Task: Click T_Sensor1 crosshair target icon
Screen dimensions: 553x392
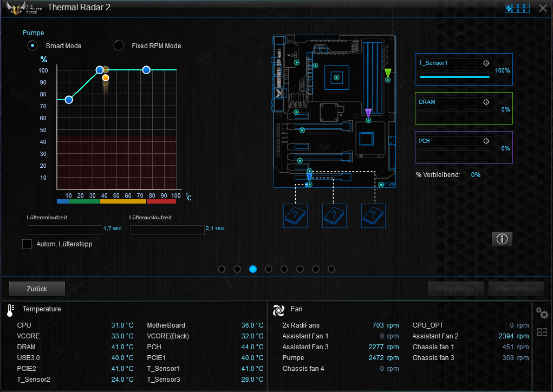Action: pos(486,63)
